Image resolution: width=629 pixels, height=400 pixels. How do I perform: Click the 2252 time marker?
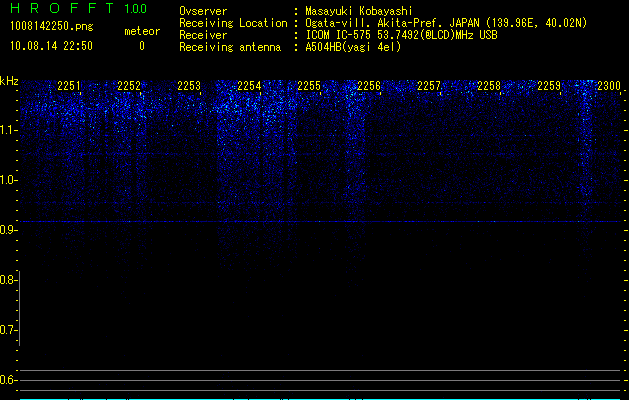tap(129, 86)
